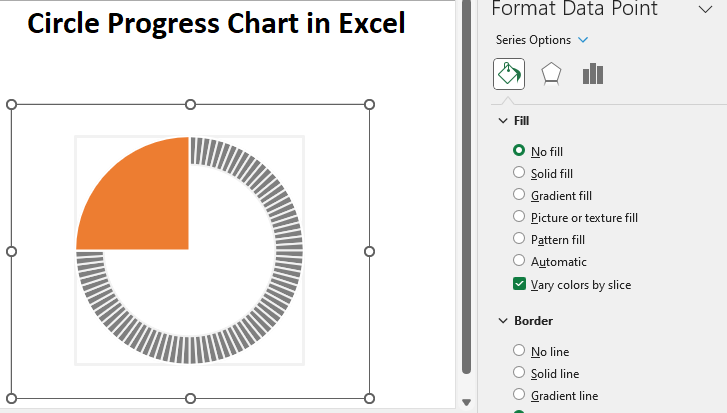Select No line under Border
Viewport: 727px width, 413px height.
[519, 351]
